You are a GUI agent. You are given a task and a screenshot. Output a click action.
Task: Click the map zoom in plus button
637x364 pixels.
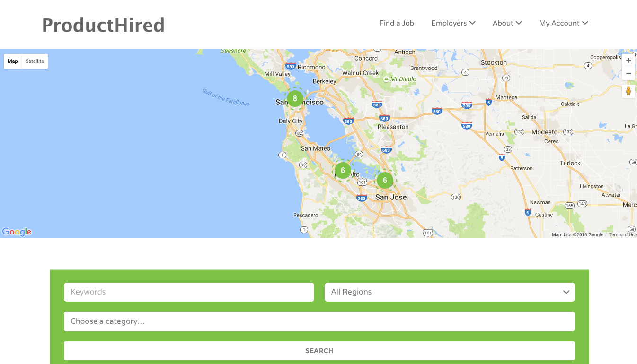tap(628, 61)
